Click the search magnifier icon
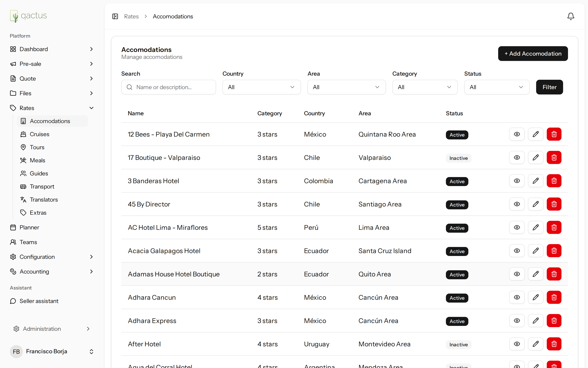This screenshot has width=588, height=368. [x=129, y=87]
